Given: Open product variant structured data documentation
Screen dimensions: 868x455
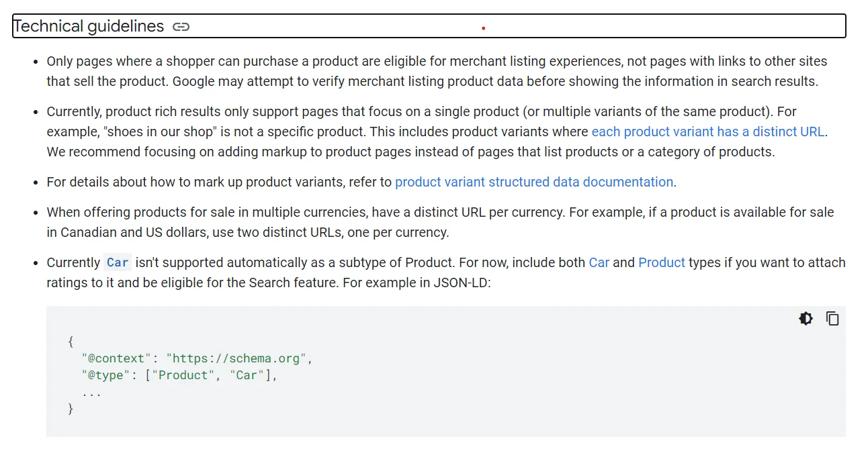Looking at the screenshot, I should (x=534, y=182).
